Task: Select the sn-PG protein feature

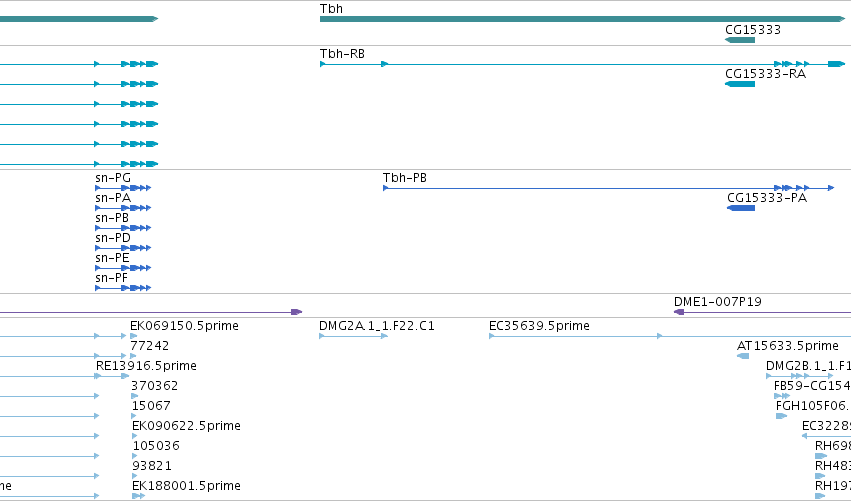Action: click(123, 188)
